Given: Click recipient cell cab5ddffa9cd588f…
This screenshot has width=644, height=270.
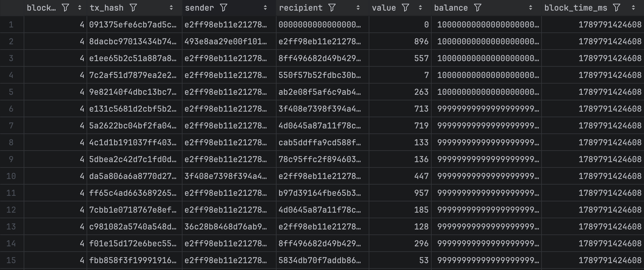Looking at the screenshot, I should [x=322, y=142].
